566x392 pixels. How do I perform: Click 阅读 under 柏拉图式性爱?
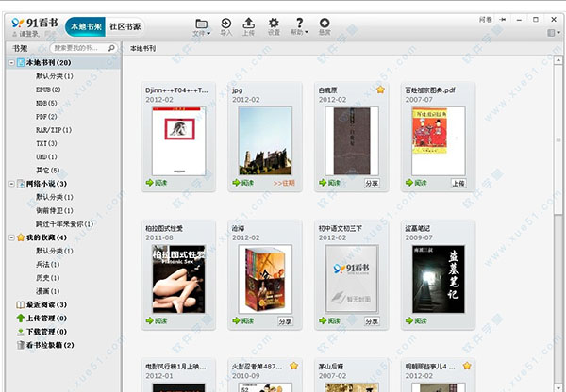pyautogui.click(x=157, y=320)
